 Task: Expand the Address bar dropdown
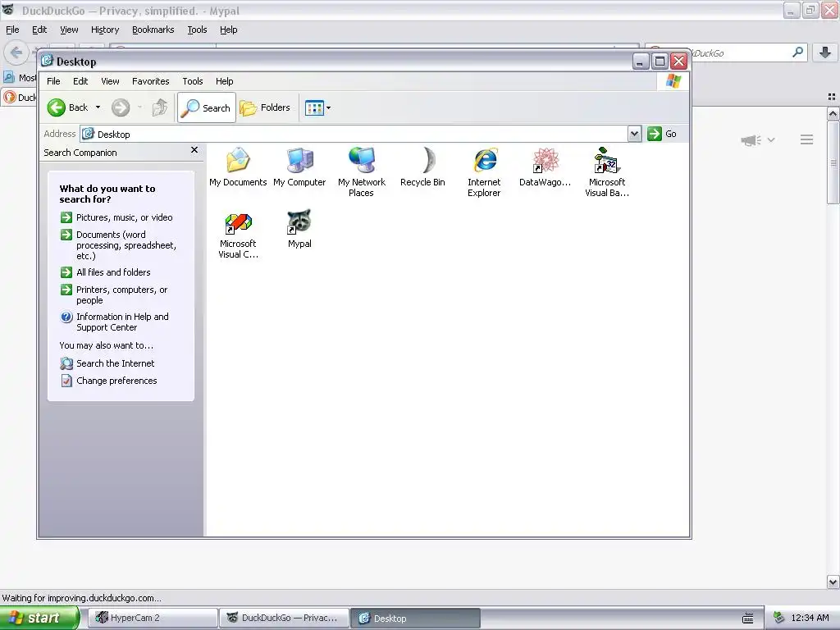(634, 134)
